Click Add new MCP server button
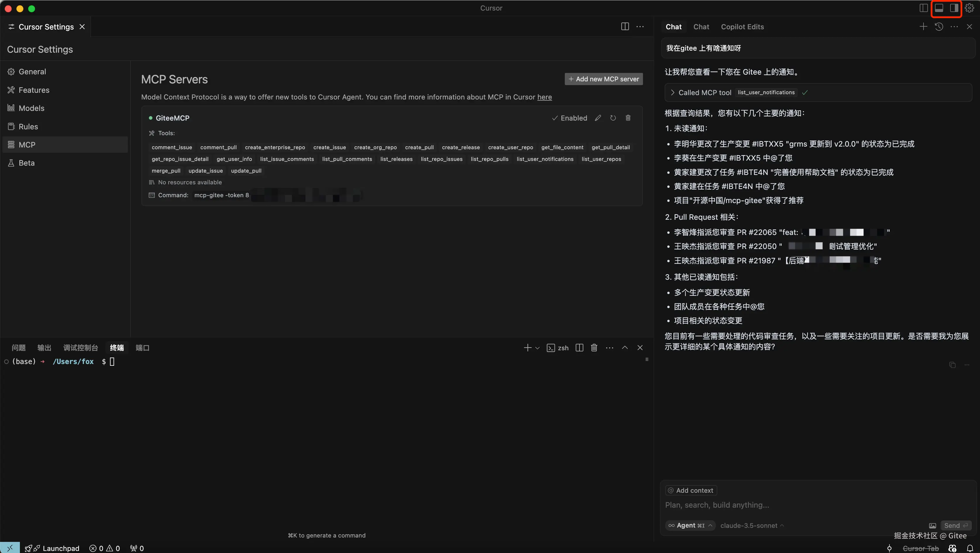This screenshot has height=553, width=980. [x=604, y=79]
